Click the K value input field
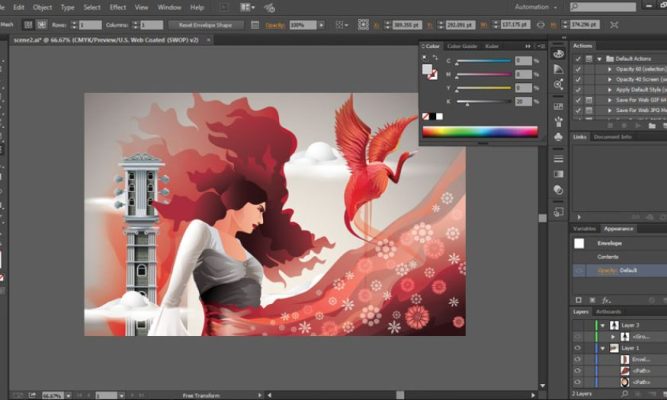The height and width of the screenshot is (400, 667). pyautogui.click(x=522, y=102)
